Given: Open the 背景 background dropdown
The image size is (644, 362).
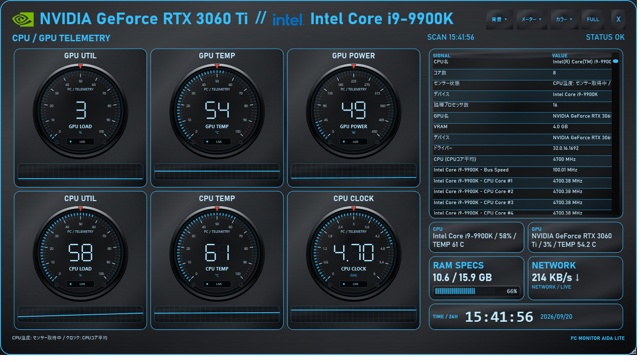Looking at the screenshot, I should (x=499, y=20).
